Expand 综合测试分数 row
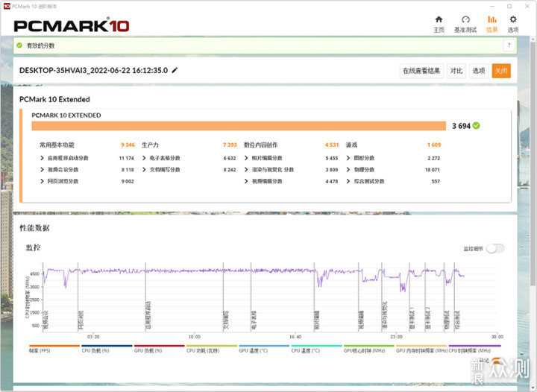Screen dimensions: 537x392 [x=348, y=181]
